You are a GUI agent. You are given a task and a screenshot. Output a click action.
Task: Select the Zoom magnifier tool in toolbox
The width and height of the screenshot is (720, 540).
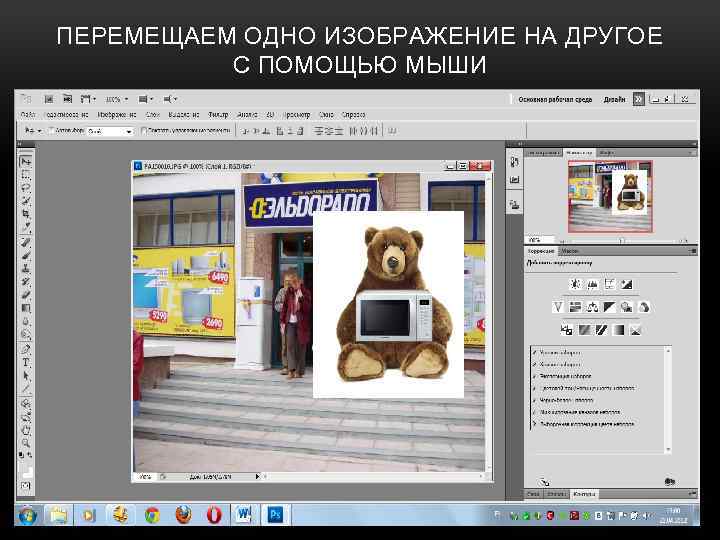(26, 443)
